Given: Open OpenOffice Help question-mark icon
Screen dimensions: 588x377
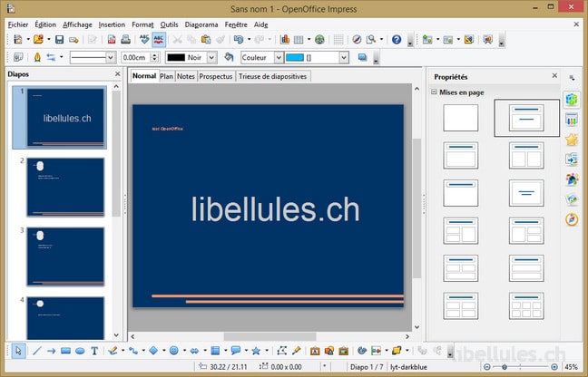Looking at the screenshot, I should tap(397, 39).
